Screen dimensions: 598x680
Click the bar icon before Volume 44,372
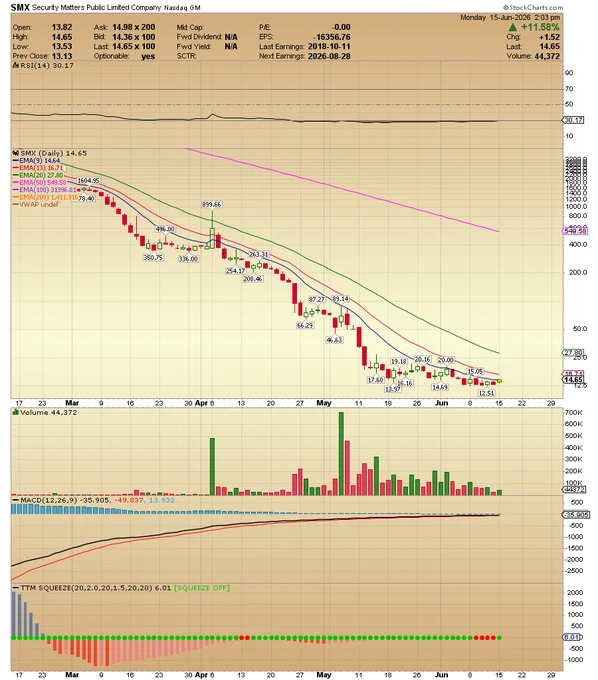tap(16, 412)
